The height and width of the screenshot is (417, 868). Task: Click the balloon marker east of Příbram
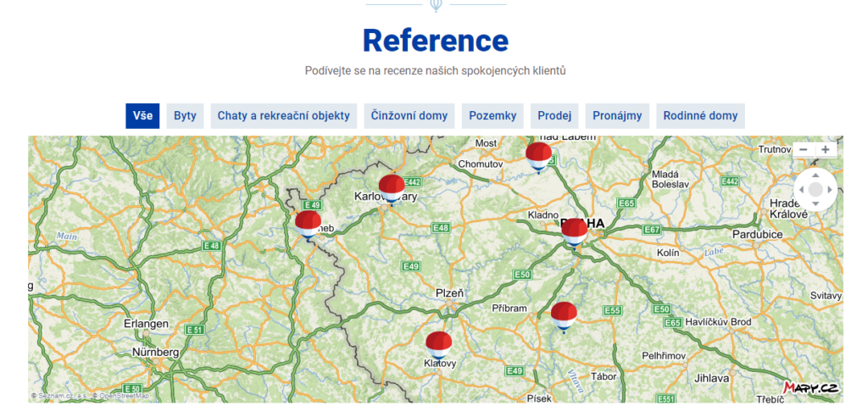(x=564, y=314)
